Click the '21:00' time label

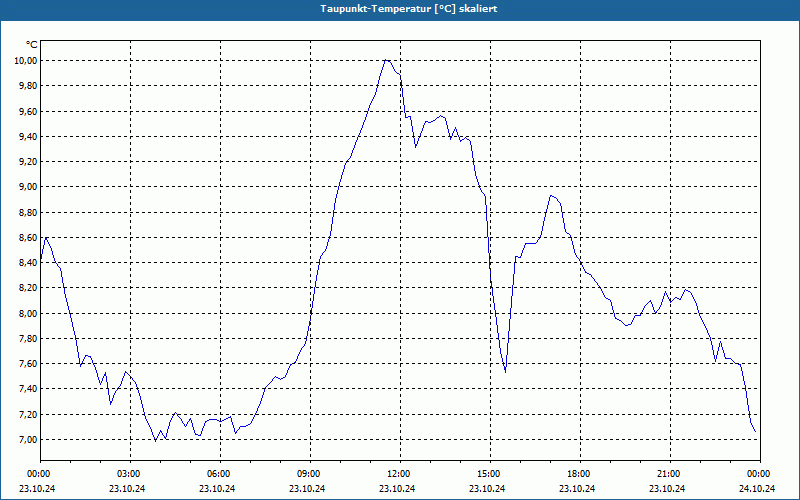pyautogui.click(x=670, y=474)
